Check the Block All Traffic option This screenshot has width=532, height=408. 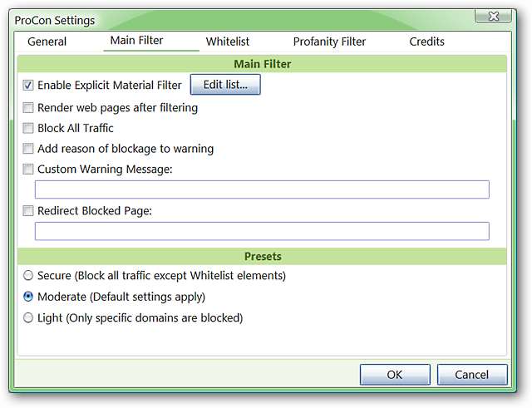[28, 128]
